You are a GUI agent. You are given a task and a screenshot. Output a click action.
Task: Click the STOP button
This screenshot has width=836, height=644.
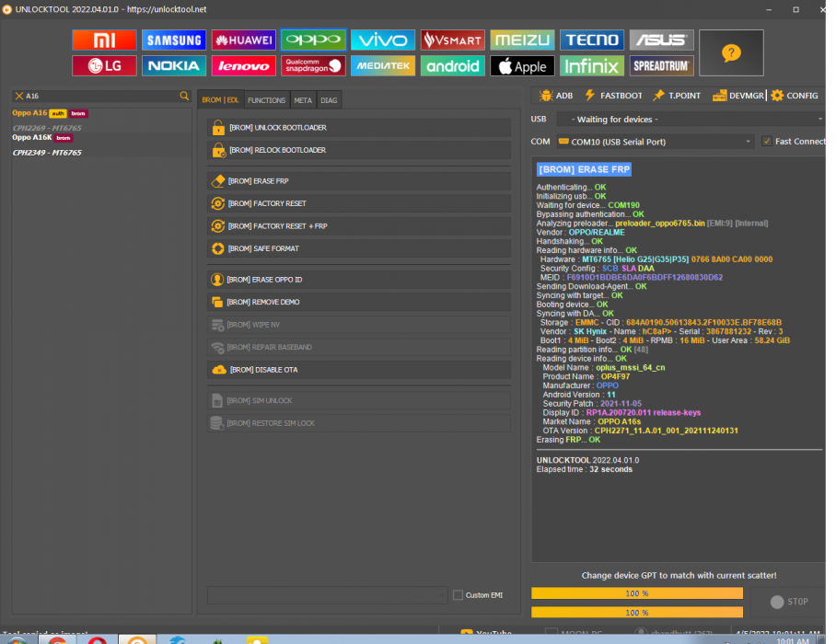tap(789, 602)
